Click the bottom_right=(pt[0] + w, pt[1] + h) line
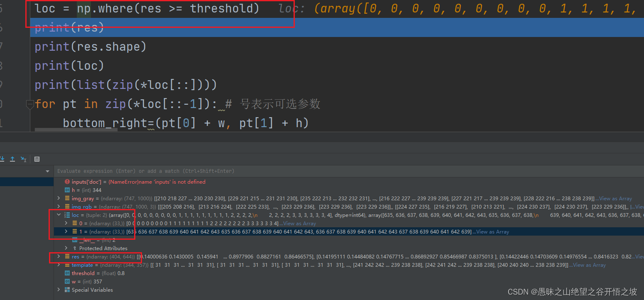The image size is (644, 300). (x=186, y=123)
